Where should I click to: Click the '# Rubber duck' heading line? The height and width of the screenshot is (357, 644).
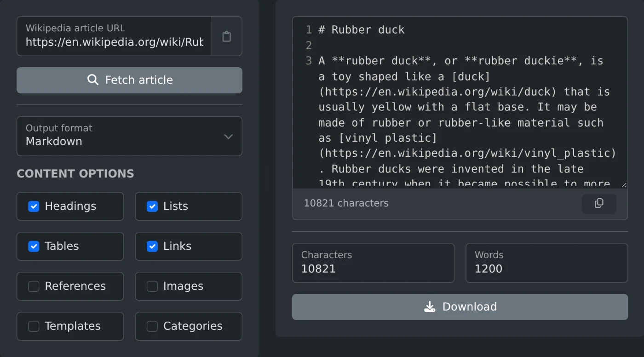point(361,30)
